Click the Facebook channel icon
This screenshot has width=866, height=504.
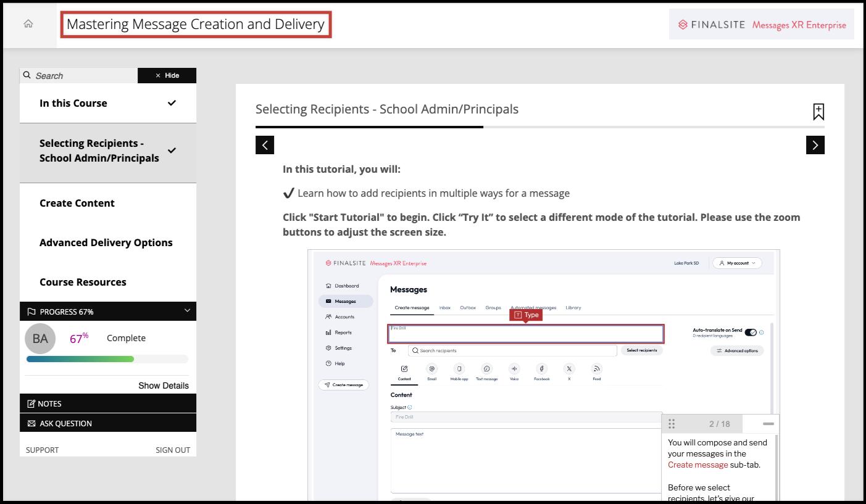[542, 369]
